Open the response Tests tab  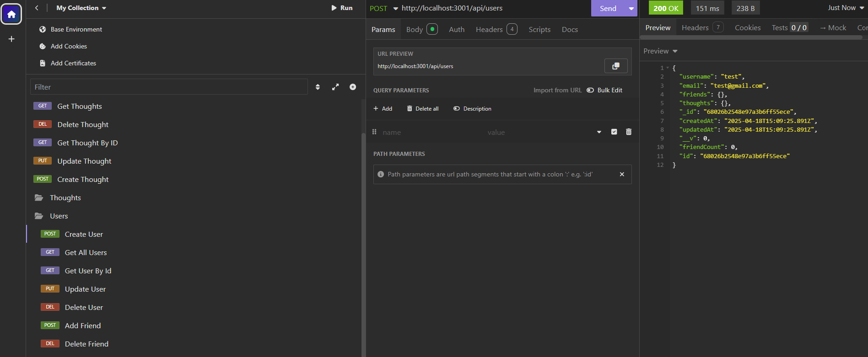click(x=790, y=28)
